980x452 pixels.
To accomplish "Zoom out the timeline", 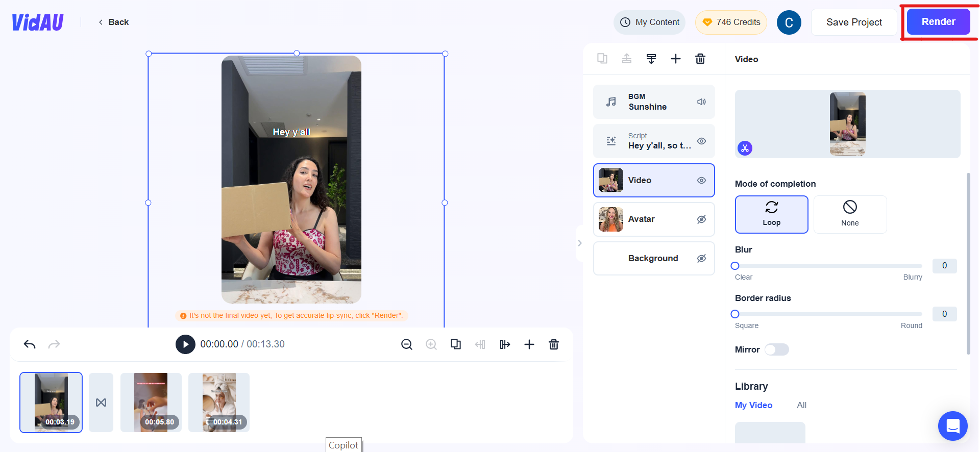I will tap(407, 344).
